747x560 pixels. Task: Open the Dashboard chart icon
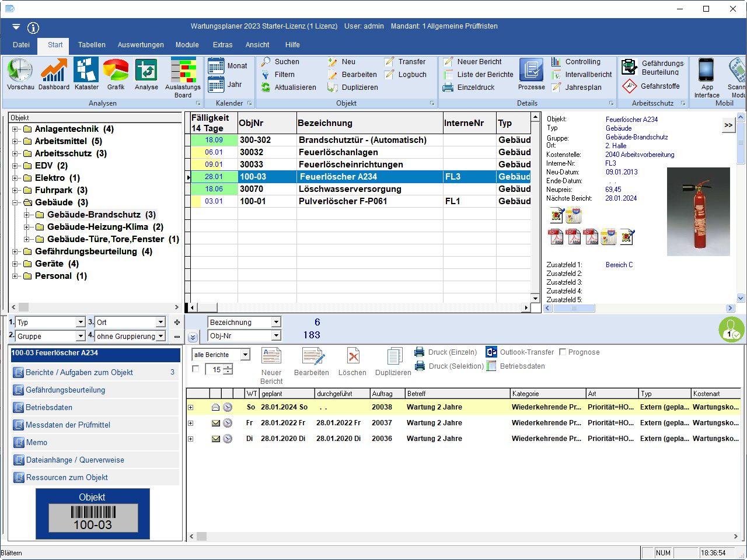54,71
